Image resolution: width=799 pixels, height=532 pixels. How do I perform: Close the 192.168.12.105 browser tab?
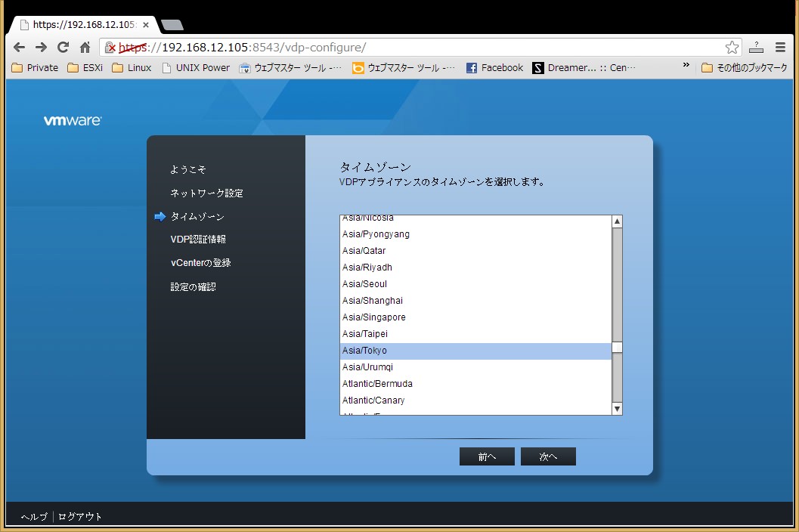[x=146, y=24]
